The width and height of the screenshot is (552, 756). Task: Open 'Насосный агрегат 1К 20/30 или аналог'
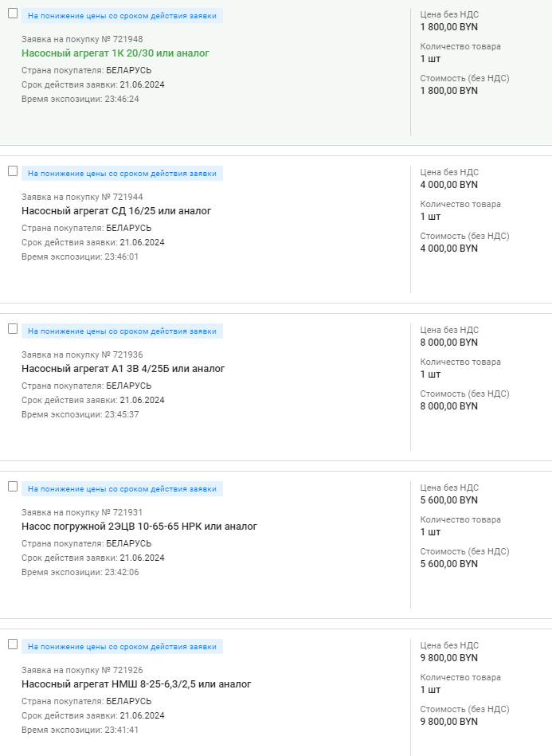115,53
